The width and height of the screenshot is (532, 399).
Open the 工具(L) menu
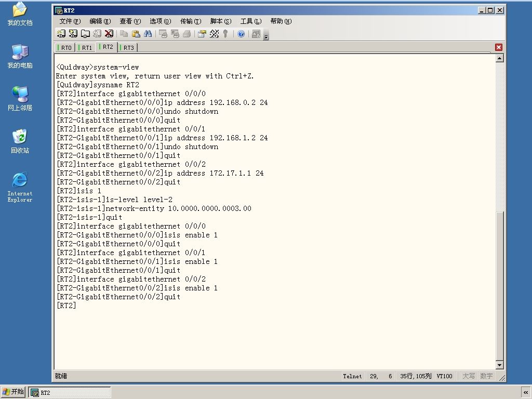(x=251, y=21)
